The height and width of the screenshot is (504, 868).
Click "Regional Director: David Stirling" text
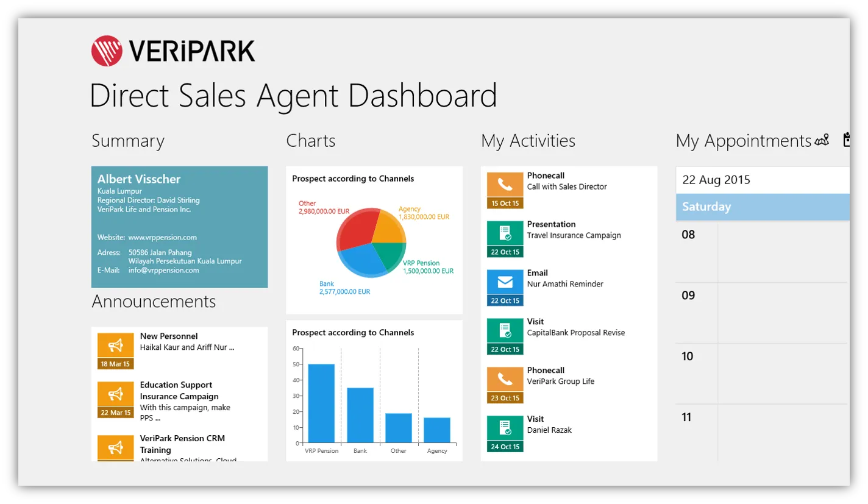click(x=149, y=200)
